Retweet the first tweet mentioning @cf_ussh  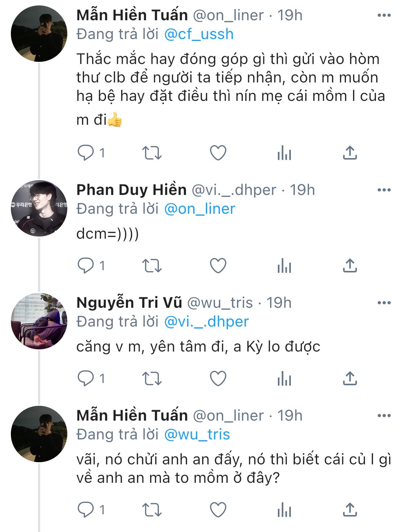click(152, 153)
